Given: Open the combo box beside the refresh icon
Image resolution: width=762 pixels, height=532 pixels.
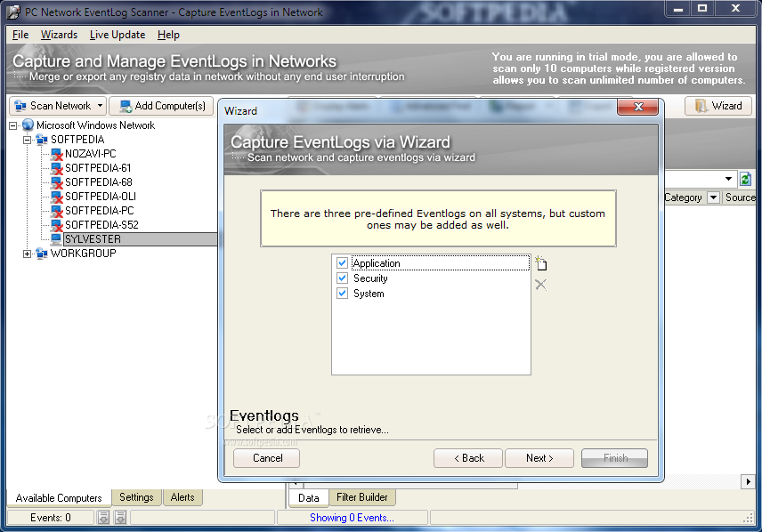Looking at the screenshot, I should [x=728, y=179].
